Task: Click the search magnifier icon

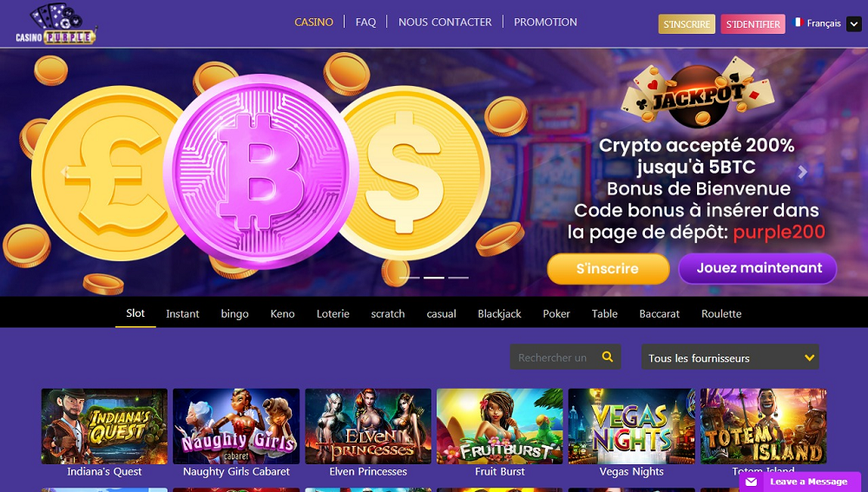Action: (608, 357)
